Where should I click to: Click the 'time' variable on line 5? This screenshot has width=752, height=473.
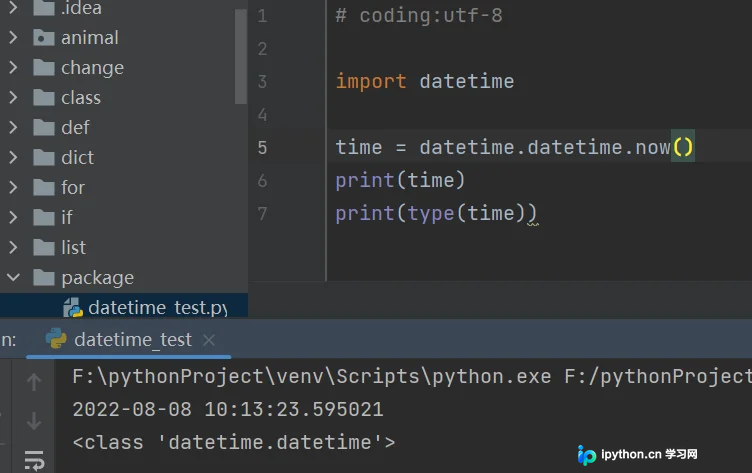coord(359,147)
